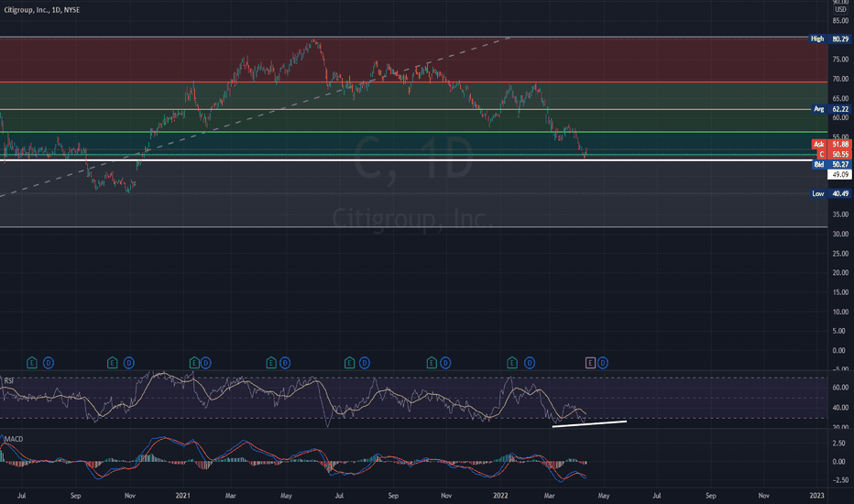The width and height of the screenshot is (854, 504).
Task: Open the October 2021 earnings marker
Action: click(x=432, y=363)
